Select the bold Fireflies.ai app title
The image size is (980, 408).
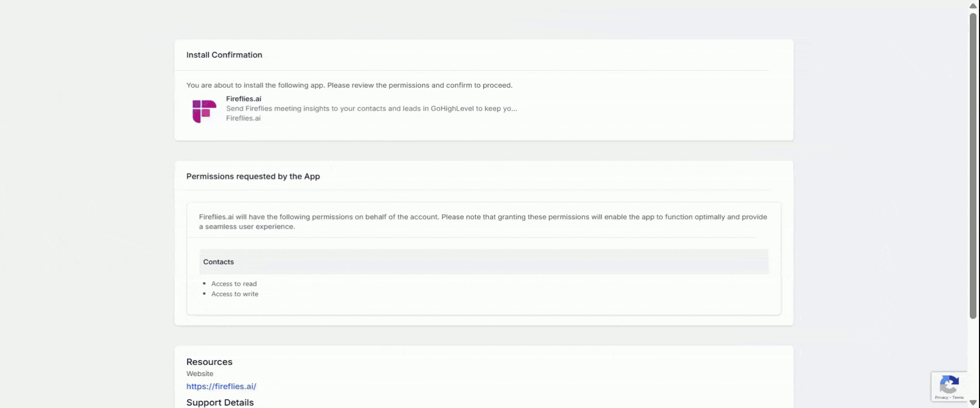(x=243, y=99)
